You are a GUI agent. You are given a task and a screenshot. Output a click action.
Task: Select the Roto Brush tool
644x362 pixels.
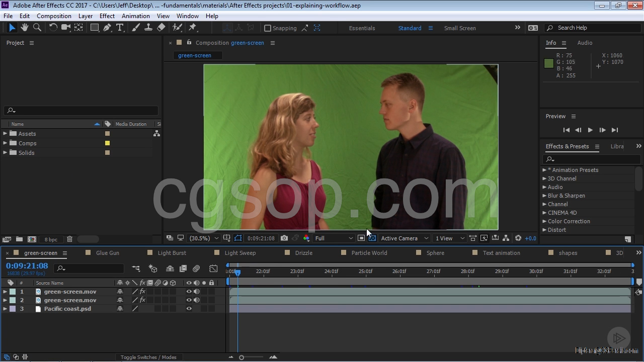point(177,28)
